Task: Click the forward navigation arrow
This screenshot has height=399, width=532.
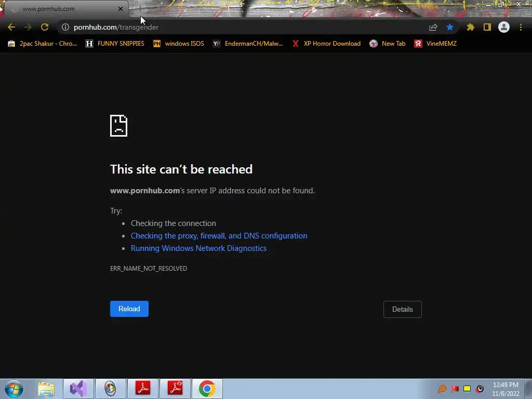Action: tap(28, 27)
